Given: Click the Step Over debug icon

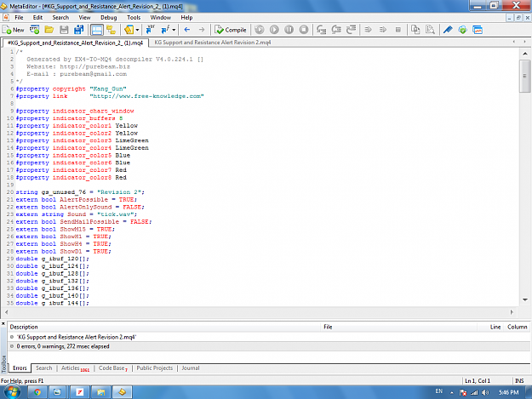Looking at the screenshot, I should click(336, 30).
